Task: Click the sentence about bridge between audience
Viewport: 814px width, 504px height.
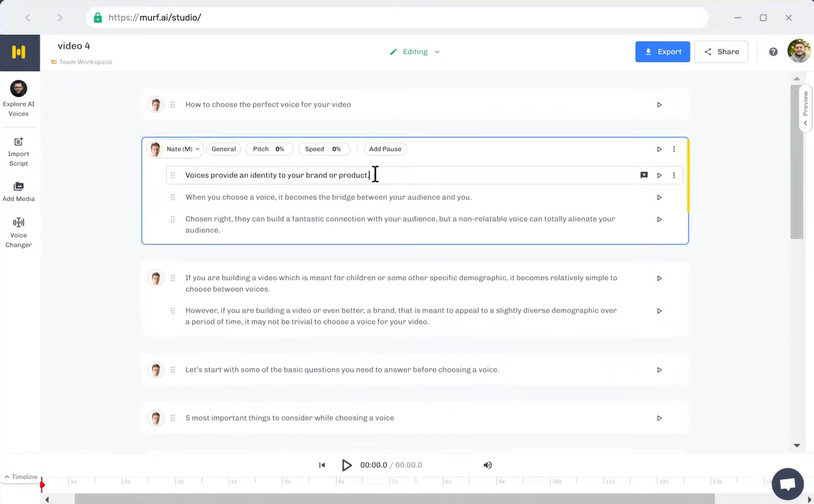Action: coord(328,198)
